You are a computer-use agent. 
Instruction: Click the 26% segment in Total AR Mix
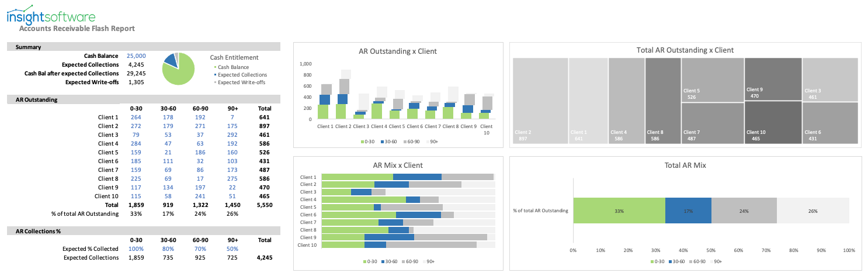[x=813, y=211]
